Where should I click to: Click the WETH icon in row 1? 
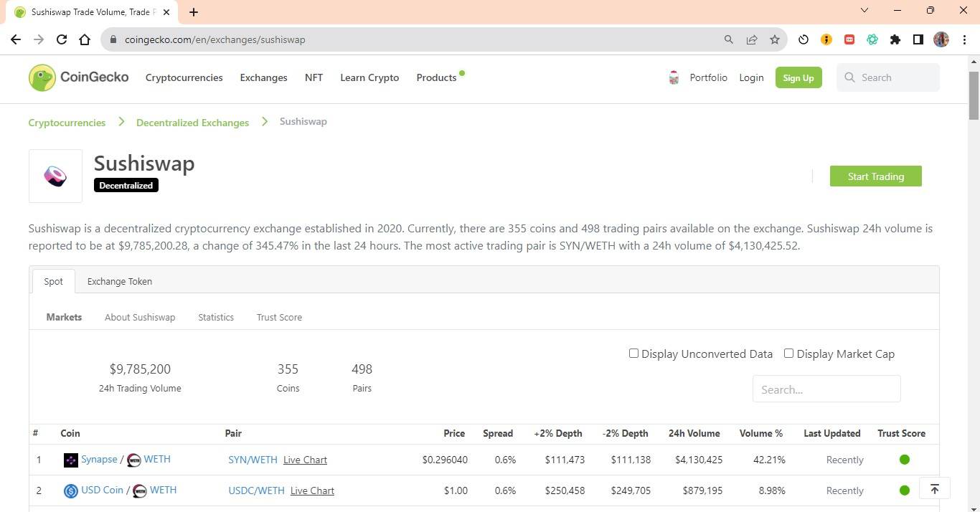(x=133, y=460)
